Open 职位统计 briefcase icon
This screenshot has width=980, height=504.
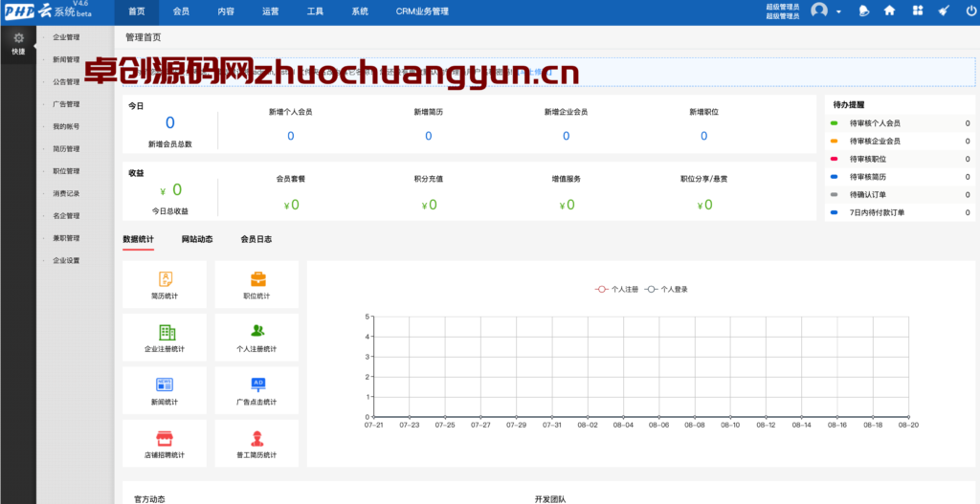258,279
